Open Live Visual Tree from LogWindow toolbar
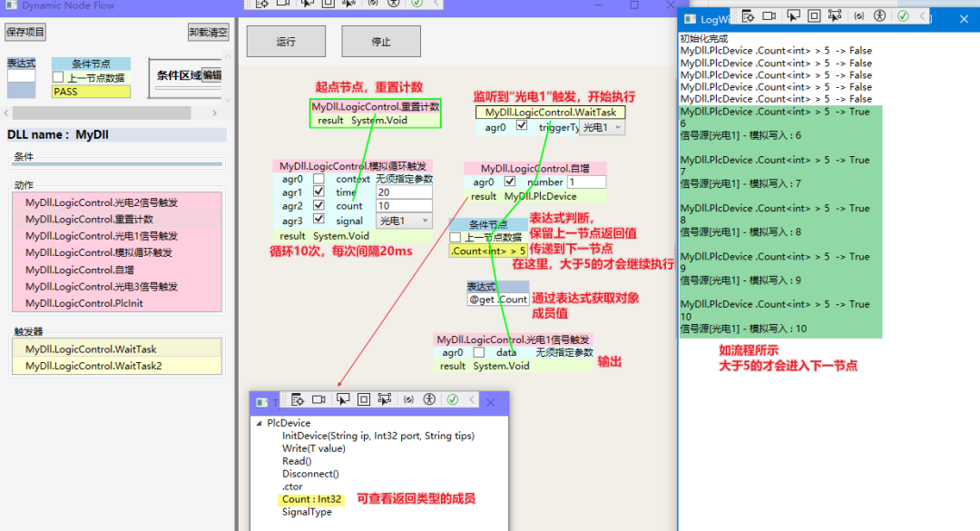 coord(748,16)
